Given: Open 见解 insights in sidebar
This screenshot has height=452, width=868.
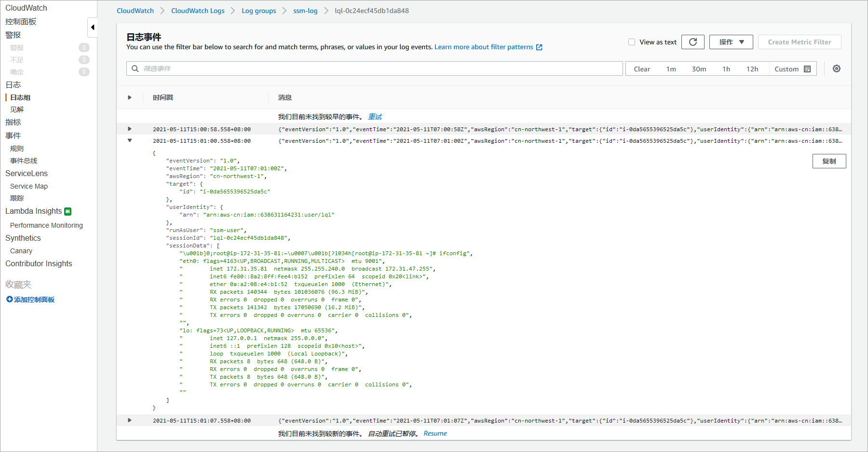Looking at the screenshot, I should (x=17, y=110).
